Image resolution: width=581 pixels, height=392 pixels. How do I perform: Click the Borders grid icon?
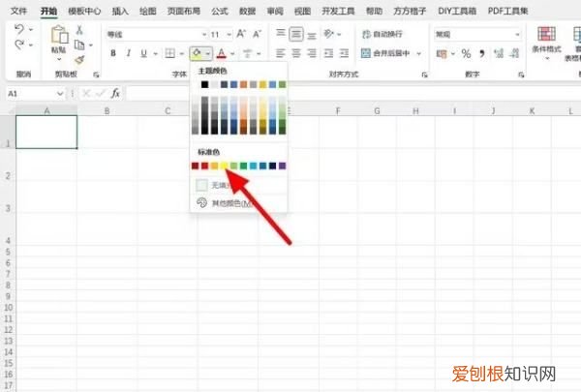(x=170, y=53)
